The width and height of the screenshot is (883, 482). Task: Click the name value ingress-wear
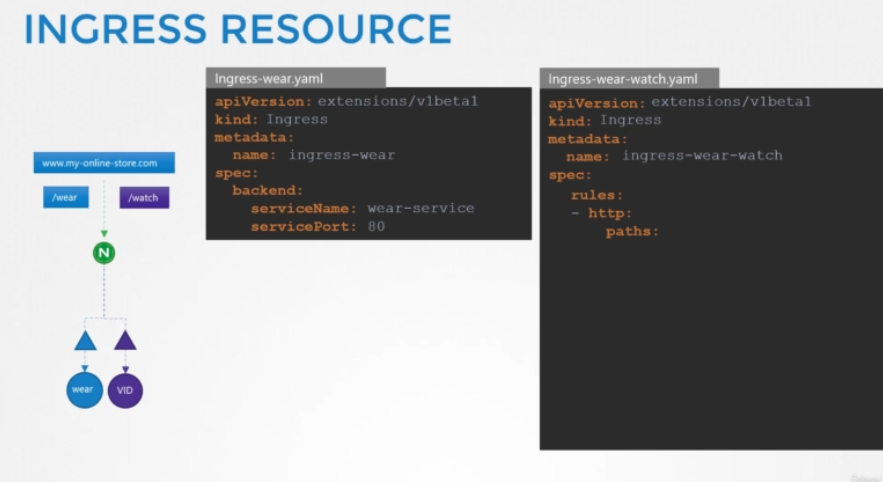pyautogui.click(x=342, y=155)
